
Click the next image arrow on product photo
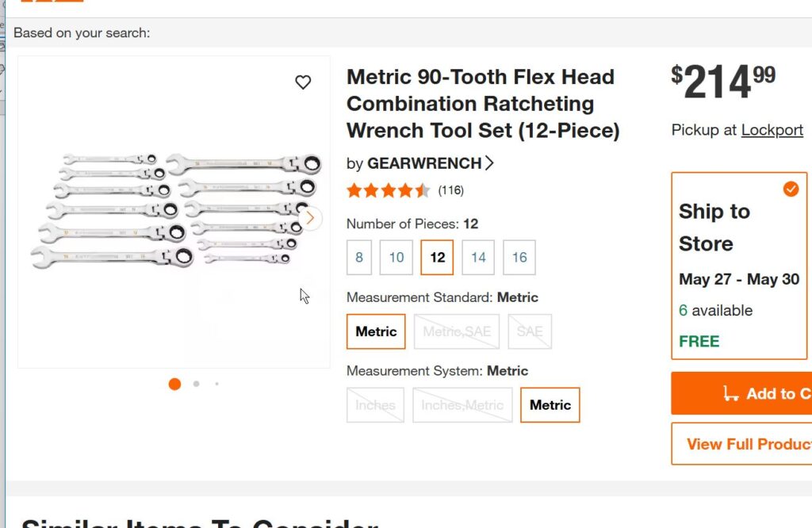coord(310,218)
